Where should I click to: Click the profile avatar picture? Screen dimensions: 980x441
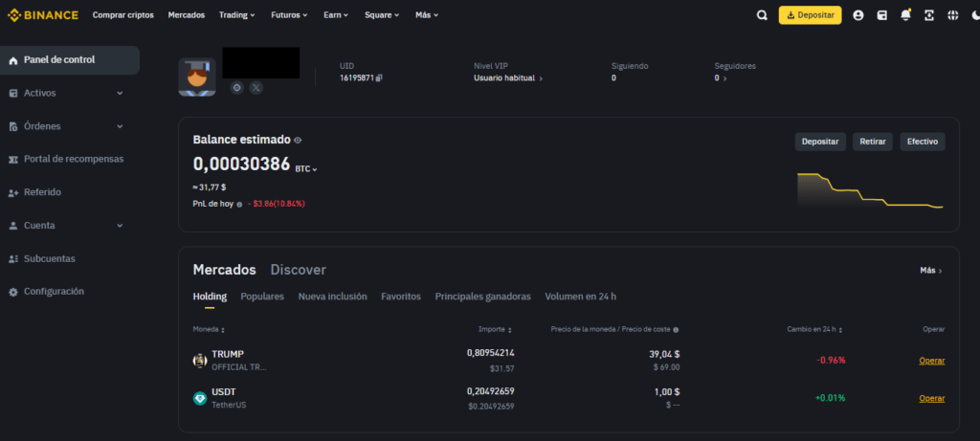click(197, 77)
